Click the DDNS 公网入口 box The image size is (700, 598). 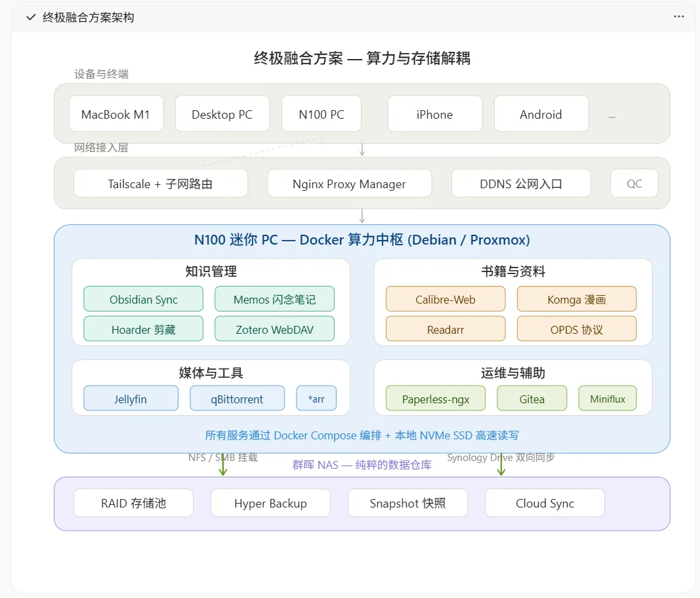pos(521,183)
